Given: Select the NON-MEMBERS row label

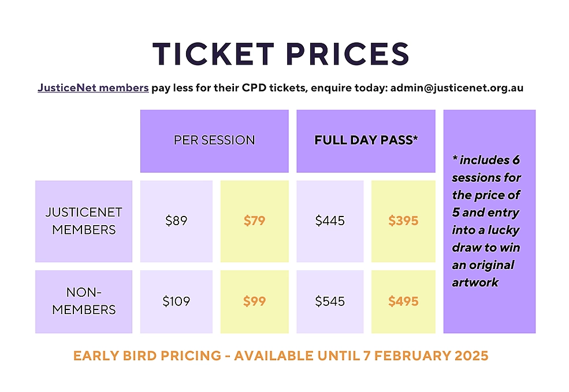Looking at the screenshot, I should click(84, 301).
